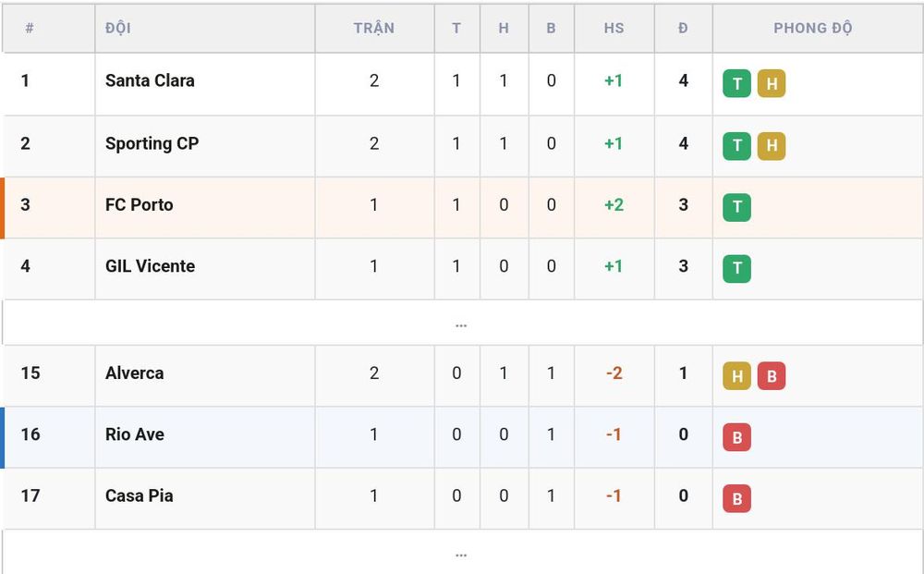Click Santa Clara's green T form badge
Screen dimensions: 924x574
pos(736,83)
